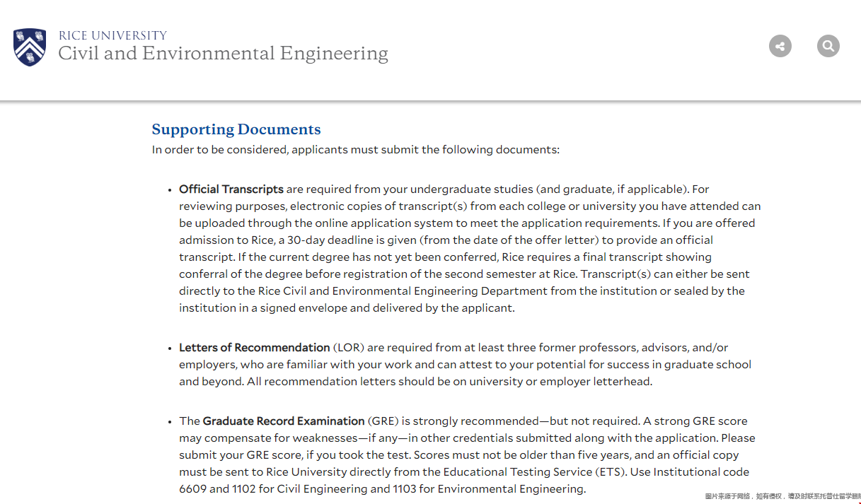This screenshot has width=861, height=504.
Task: Click the share icon in header
Action: point(780,47)
